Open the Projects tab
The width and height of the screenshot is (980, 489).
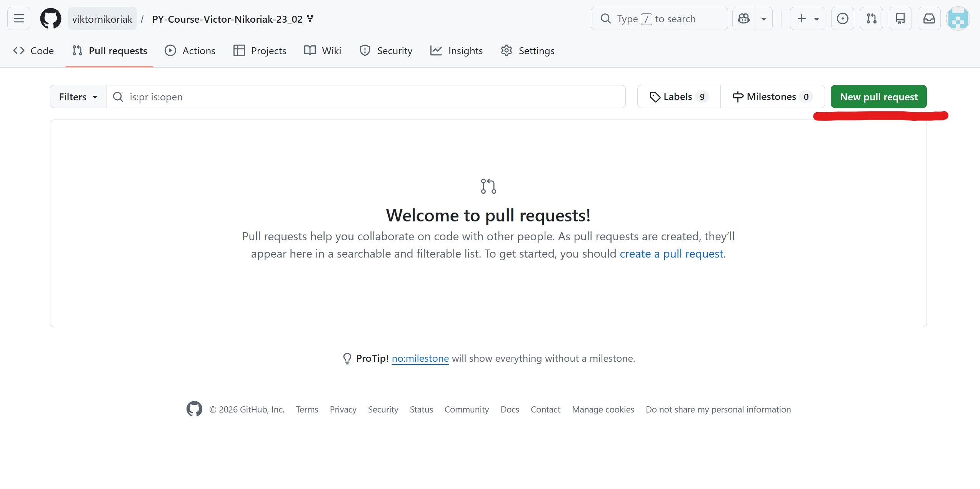pos(260,51)
